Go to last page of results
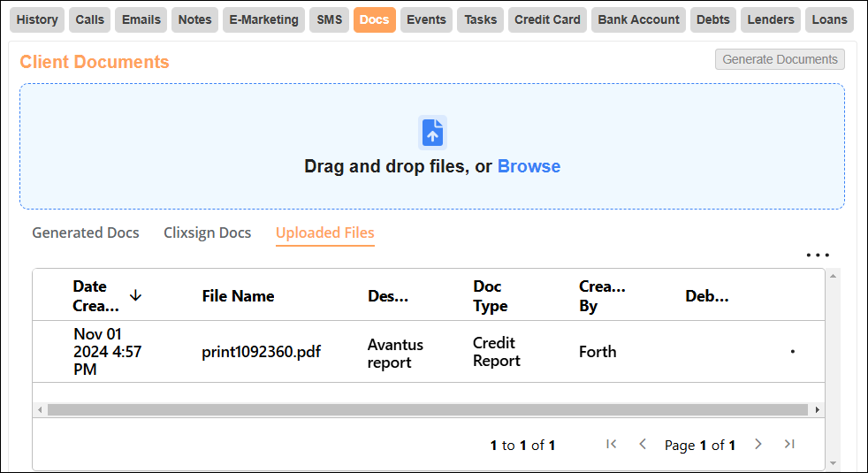 pos(789,444)
